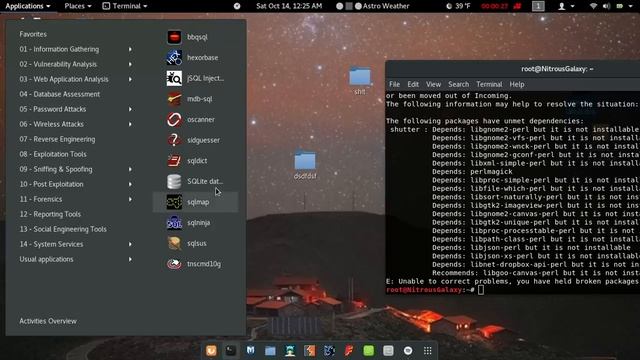640x360 pixels.
Task: Open Activities Overview
Action: point(48,321)
